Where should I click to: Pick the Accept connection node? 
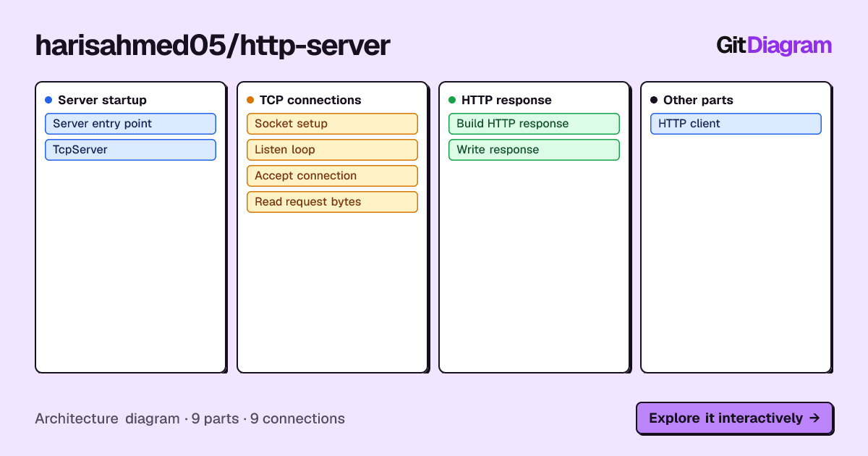[x=332, y=176]
